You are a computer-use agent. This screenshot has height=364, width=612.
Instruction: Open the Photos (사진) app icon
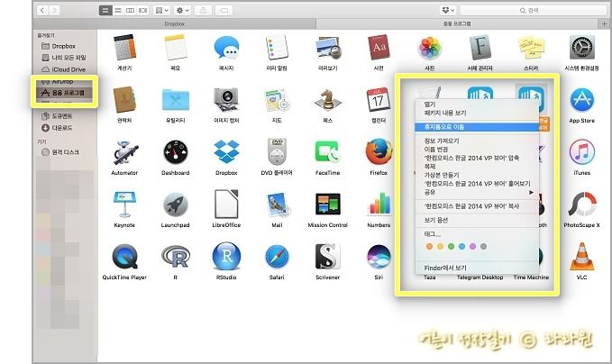429,48
